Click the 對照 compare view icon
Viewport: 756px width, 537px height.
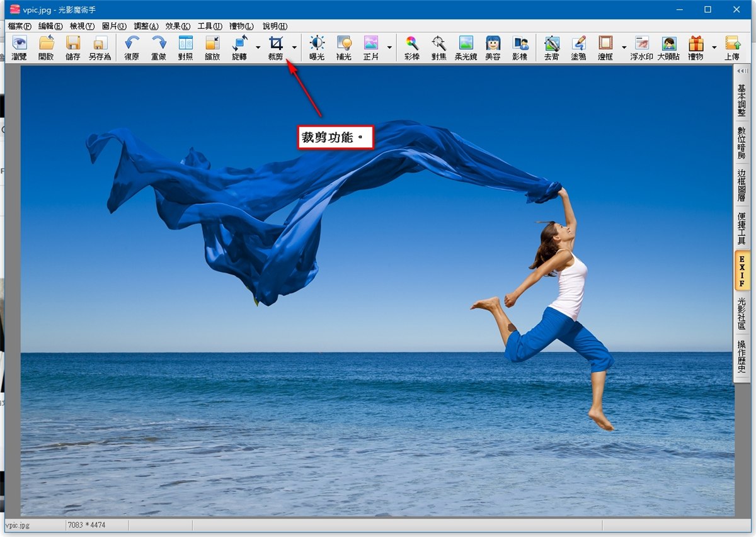(x=185, y=44)
